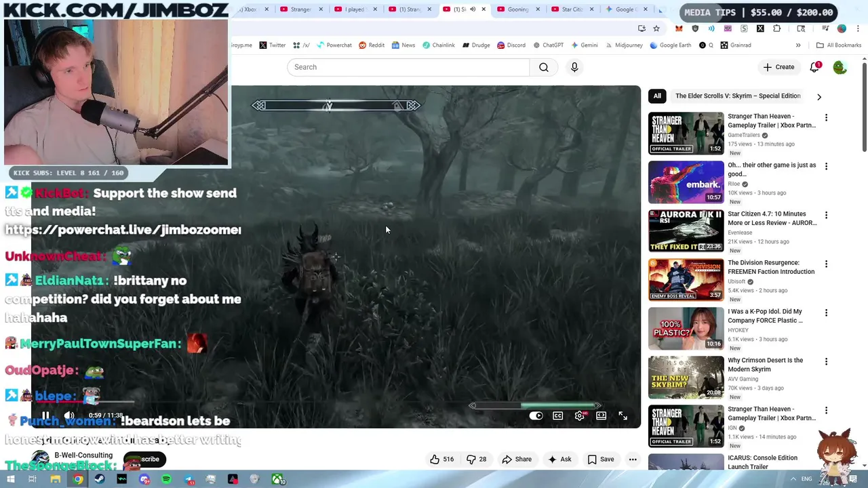
Task: Click the magnifier search button
Action: click(x=544, y=67)
